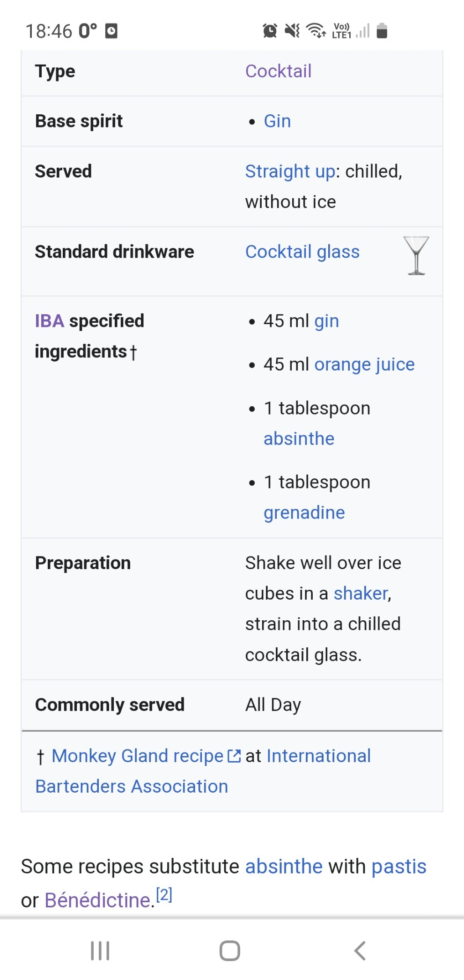464x980 pixels.
Task: Open the Gin base spirit link
Action: pos(277,121)
